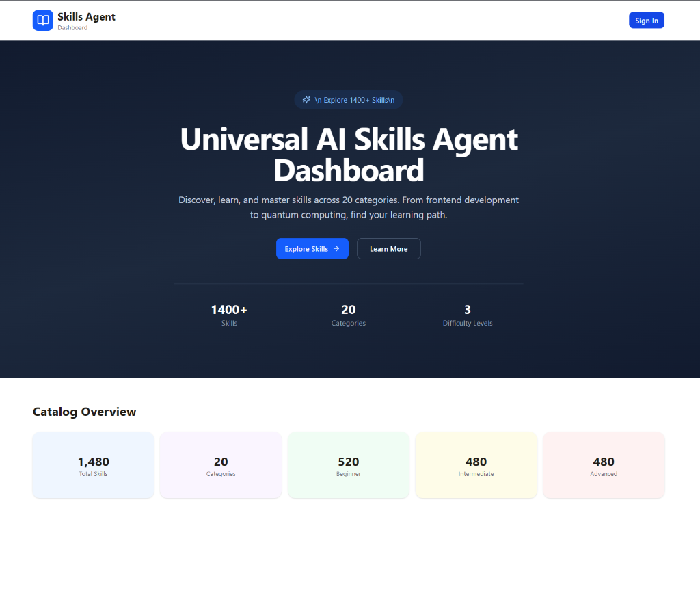Click the sparkle icon in the Explore badge

click(306, 99)
